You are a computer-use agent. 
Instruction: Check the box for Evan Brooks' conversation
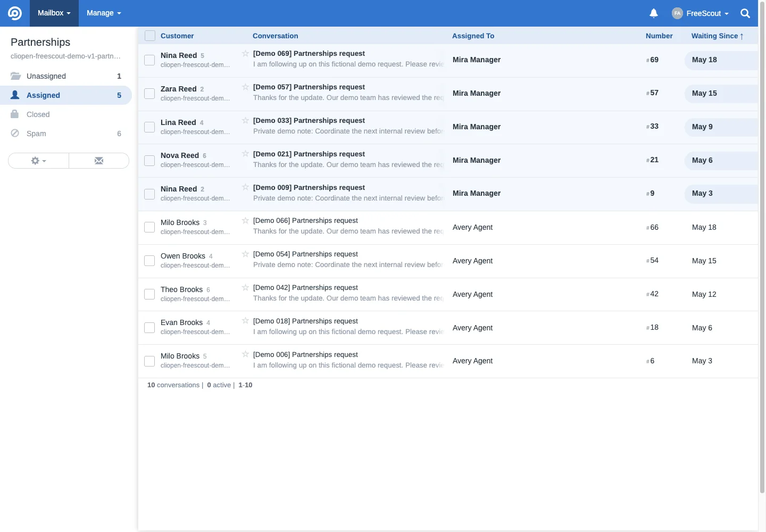click(x=149, y=328)
